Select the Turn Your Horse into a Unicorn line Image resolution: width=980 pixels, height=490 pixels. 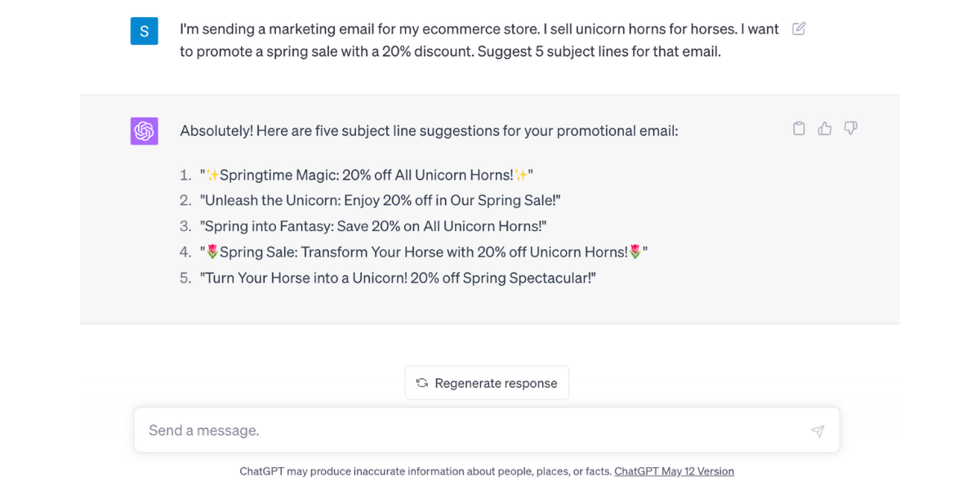coord(399,278)
